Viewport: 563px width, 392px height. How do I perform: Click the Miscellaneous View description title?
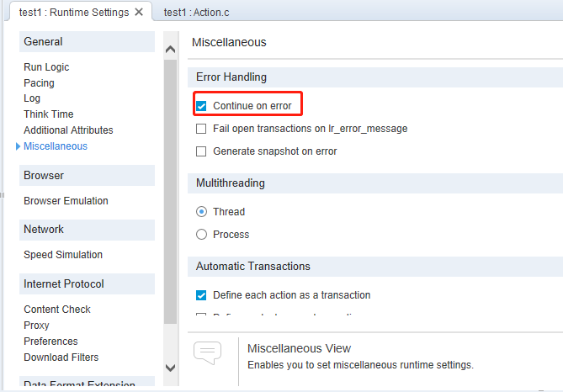299,348
